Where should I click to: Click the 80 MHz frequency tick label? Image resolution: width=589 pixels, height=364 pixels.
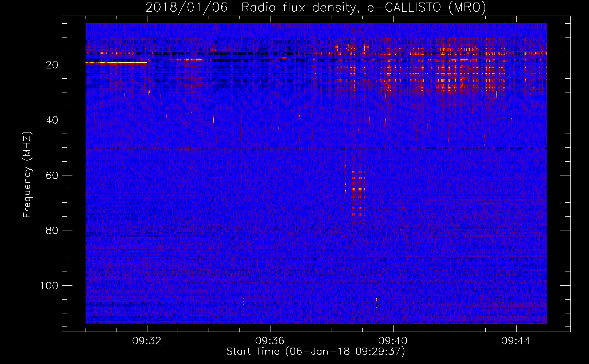point(52,230)
